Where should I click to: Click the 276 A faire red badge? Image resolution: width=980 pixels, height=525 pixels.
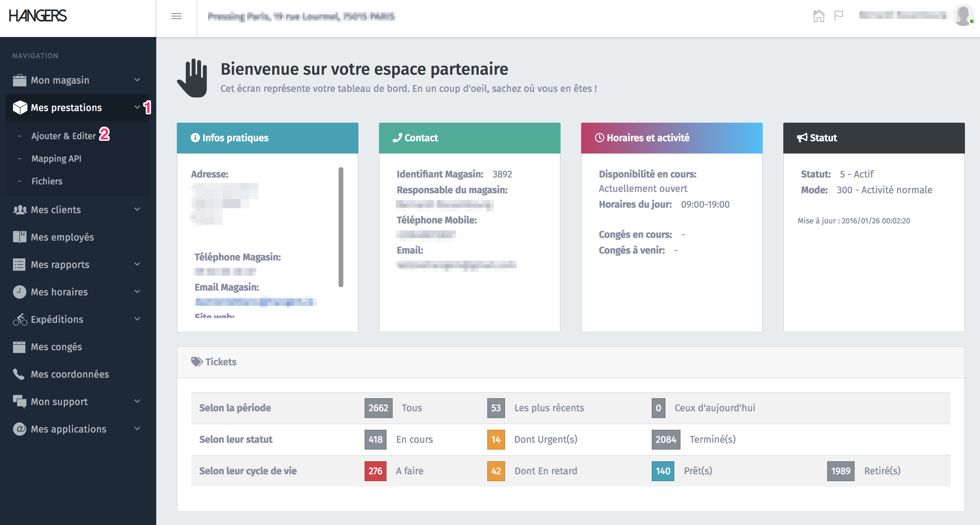click(375, 471)
